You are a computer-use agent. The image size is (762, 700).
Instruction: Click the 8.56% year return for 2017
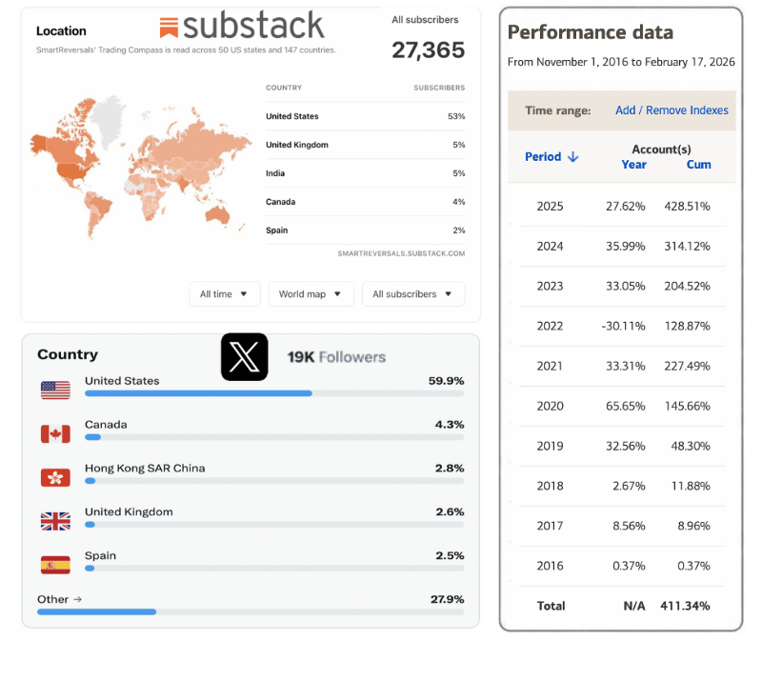click(x=629, y=526)
